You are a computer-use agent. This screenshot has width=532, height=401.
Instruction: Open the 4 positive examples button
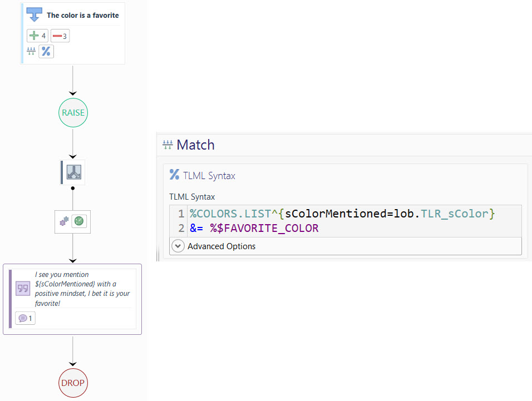[x=37, y=36]
